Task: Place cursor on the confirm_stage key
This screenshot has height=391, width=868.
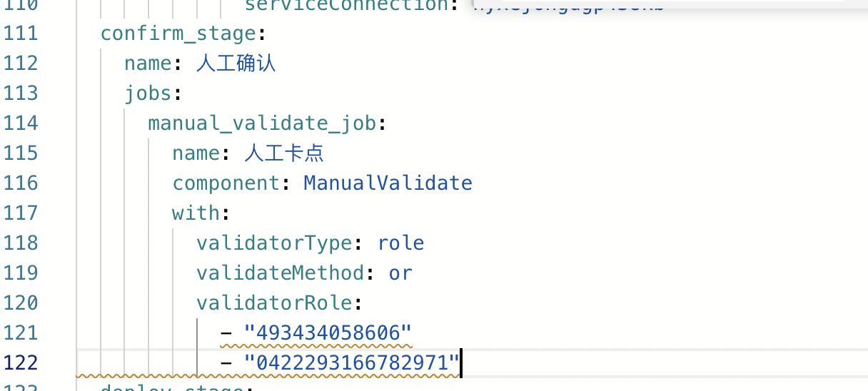Action: pyautogui.click(x=178, y=34)
